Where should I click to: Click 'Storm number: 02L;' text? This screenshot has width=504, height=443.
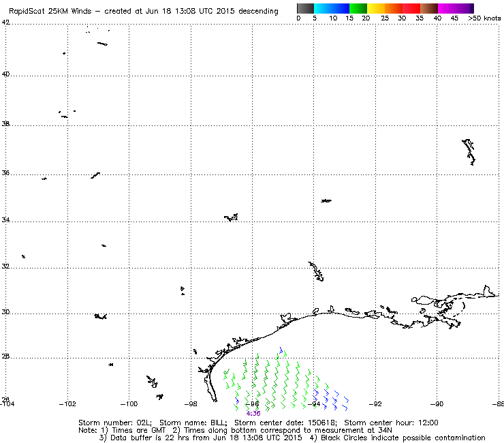(114, 423)
